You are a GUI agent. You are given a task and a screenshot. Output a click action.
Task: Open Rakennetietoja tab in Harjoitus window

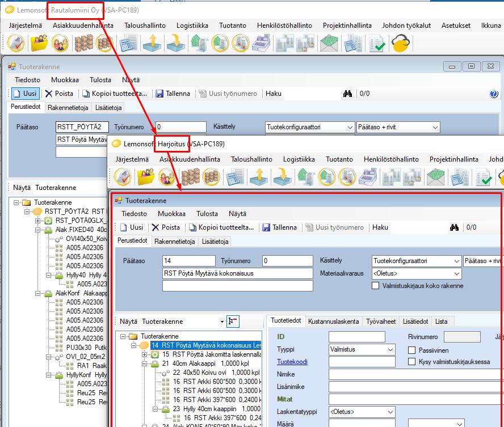click(175, 242)
